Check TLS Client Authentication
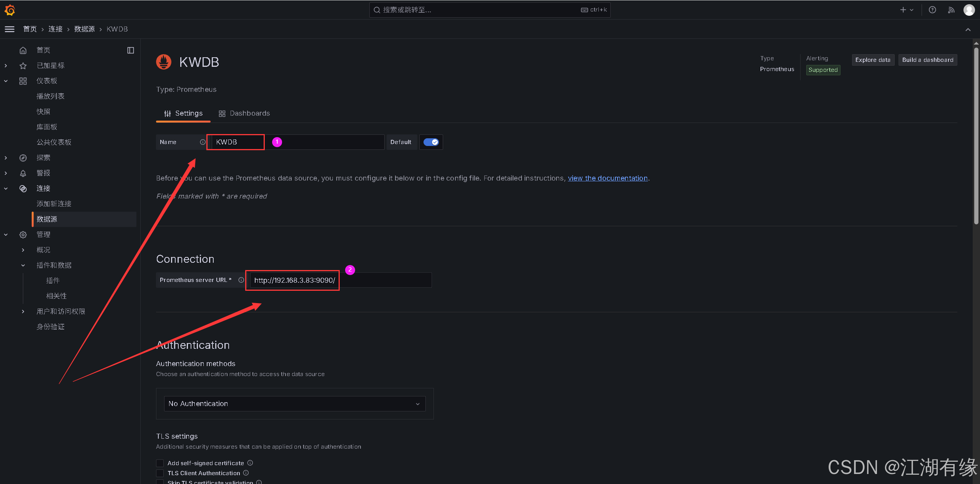 pyautogui.click(x=160, y=473)
